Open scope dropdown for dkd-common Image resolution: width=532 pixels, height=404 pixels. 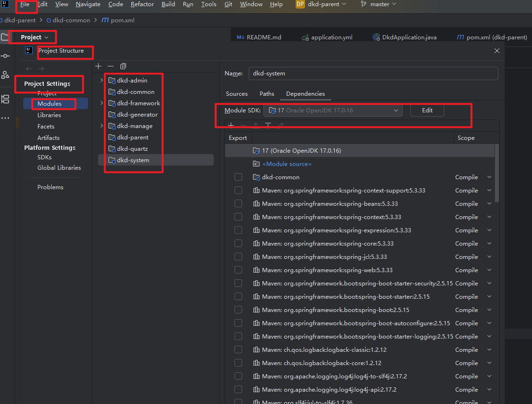(x=489, y=177)
